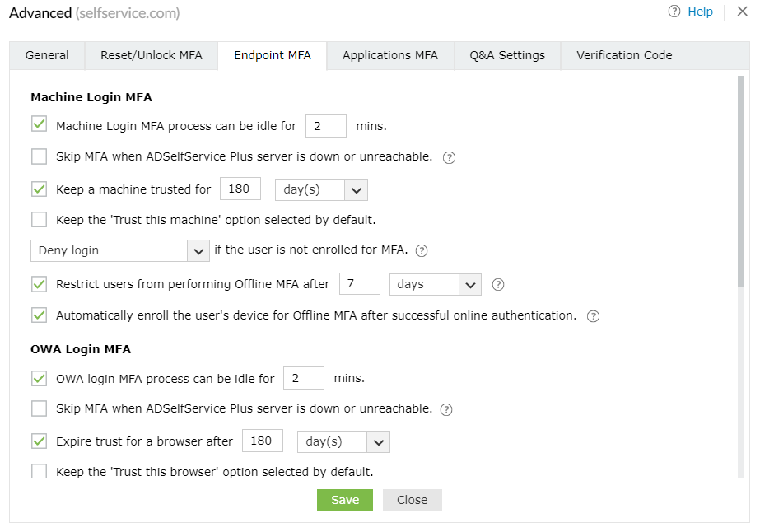Click the Help question mark icon
The height and width of the screenshot is (532, 760).
tap(674, 12)
